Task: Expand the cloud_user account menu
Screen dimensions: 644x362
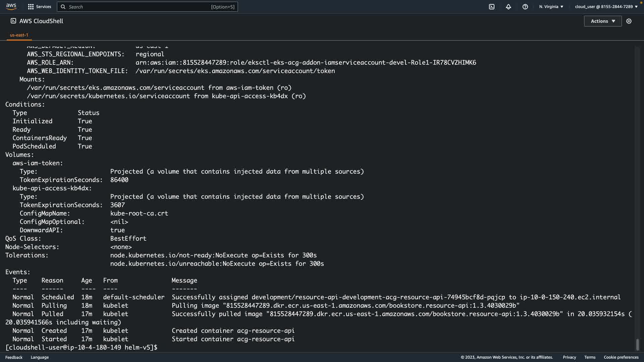Action: click(x=606, y=7)
